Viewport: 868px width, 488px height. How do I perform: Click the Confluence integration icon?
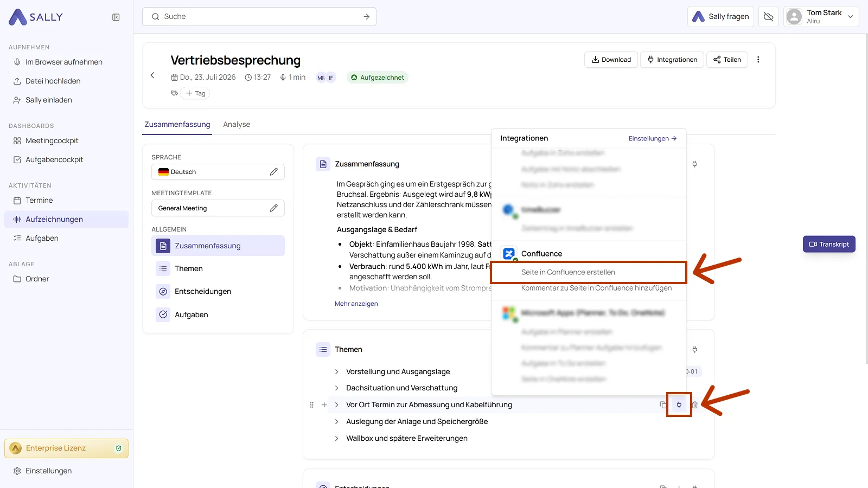(509, 254)
